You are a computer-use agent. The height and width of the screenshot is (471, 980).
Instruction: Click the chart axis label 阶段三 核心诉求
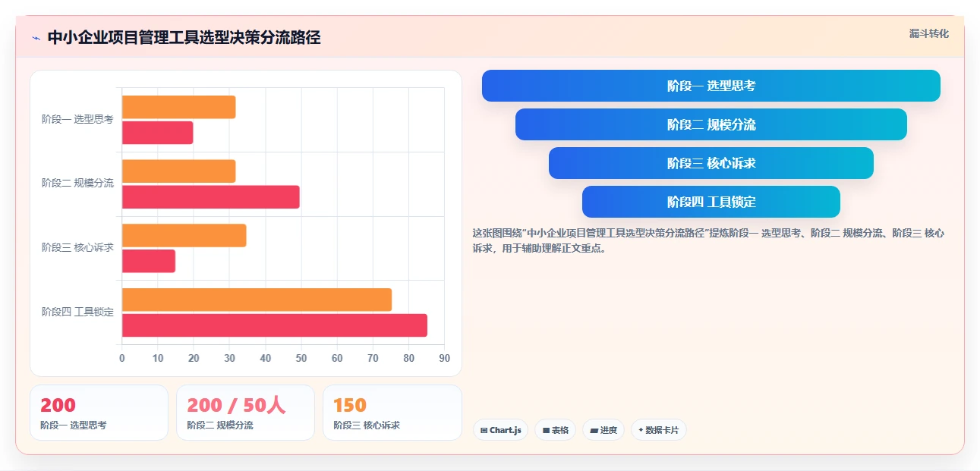point(77,247)
